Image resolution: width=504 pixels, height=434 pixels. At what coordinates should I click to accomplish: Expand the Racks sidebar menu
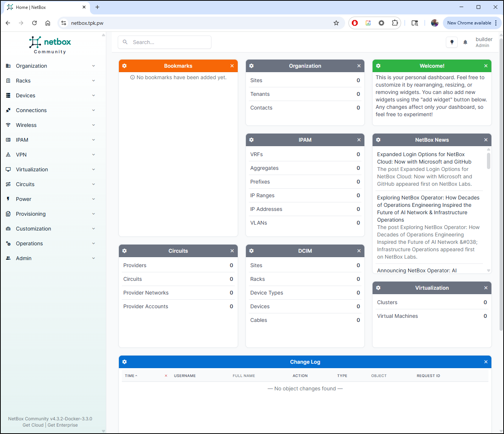click(50, 81)
